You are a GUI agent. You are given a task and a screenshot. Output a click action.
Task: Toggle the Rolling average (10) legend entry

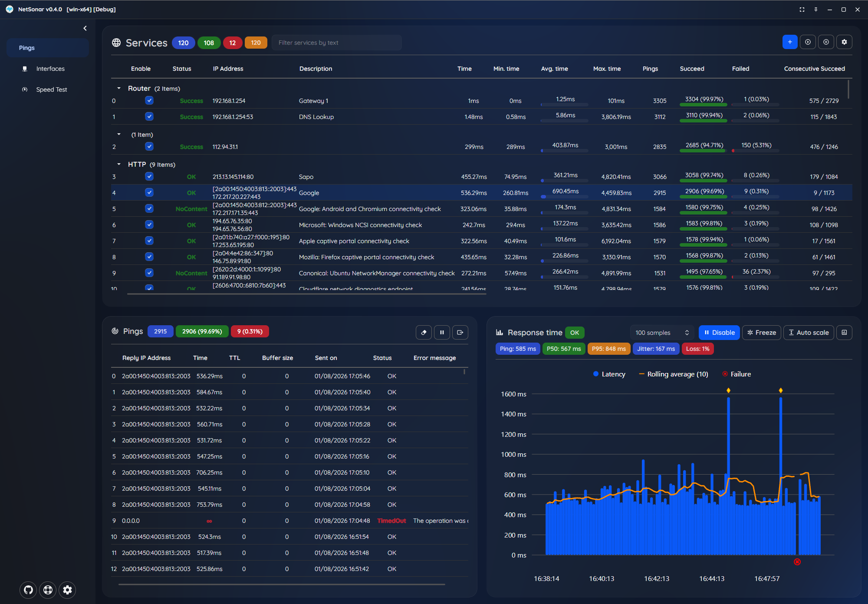click(x=674, y=374)
